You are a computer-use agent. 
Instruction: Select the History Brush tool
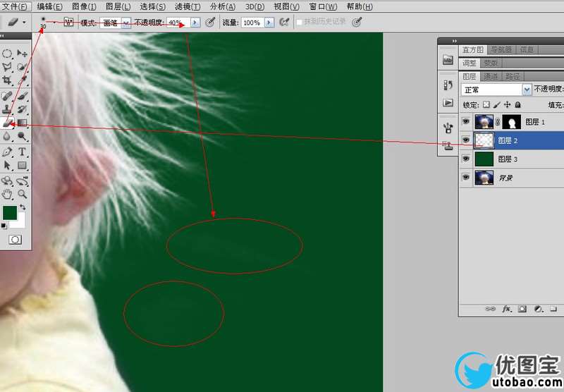pos(23,109)
